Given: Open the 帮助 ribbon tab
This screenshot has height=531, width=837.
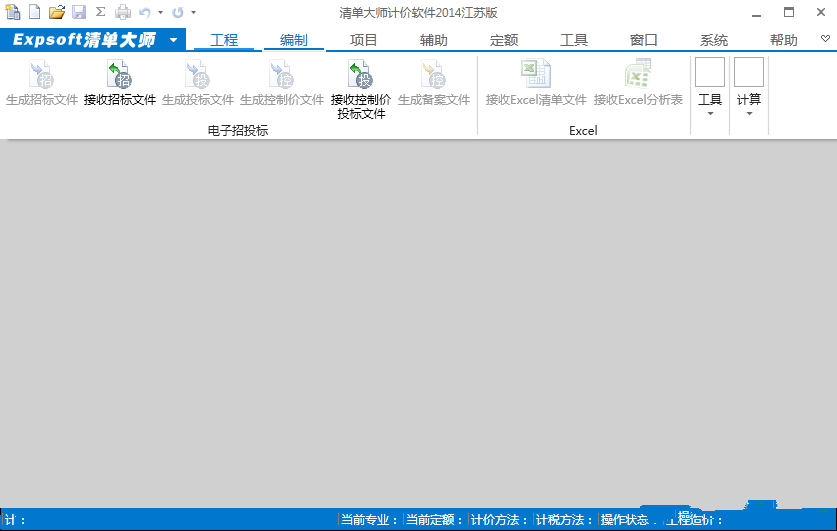Looking at the screenshot, I should point(784,40).
